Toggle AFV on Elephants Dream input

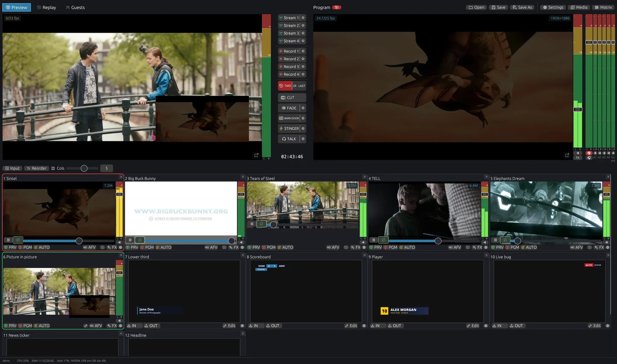click(x=577, y=247)
